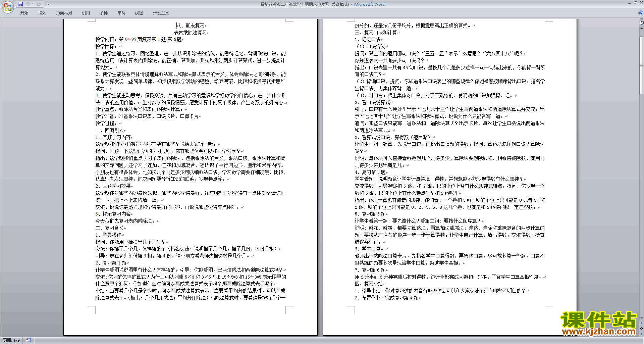This screenshot has height=344, width=644.
Task: Open Microsoft Word help
Action: click(640, 13)
